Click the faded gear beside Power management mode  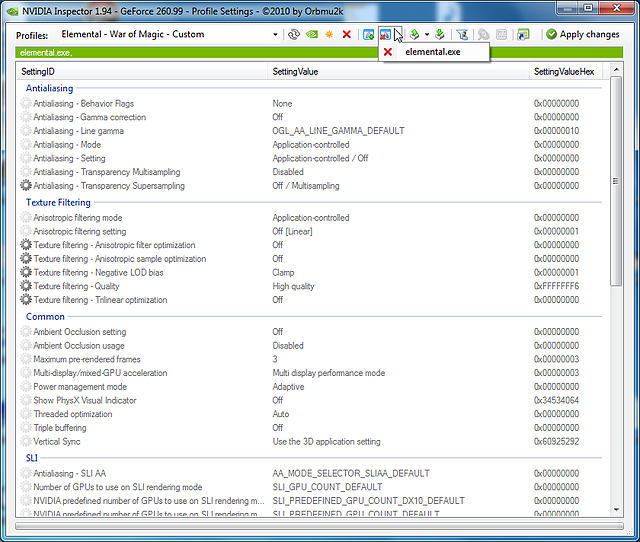pos(26,387)
